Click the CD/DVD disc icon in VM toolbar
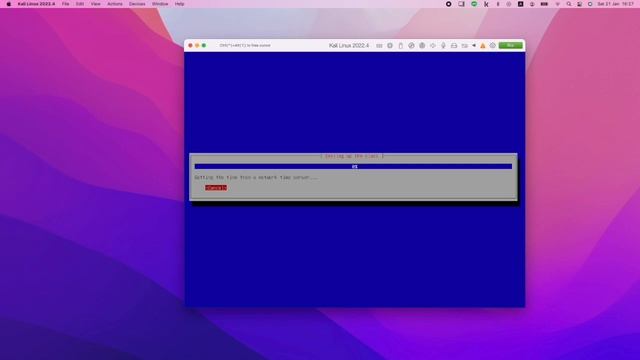Image resolution: width=640 pixels, height=360 pixels. (411, 46)
